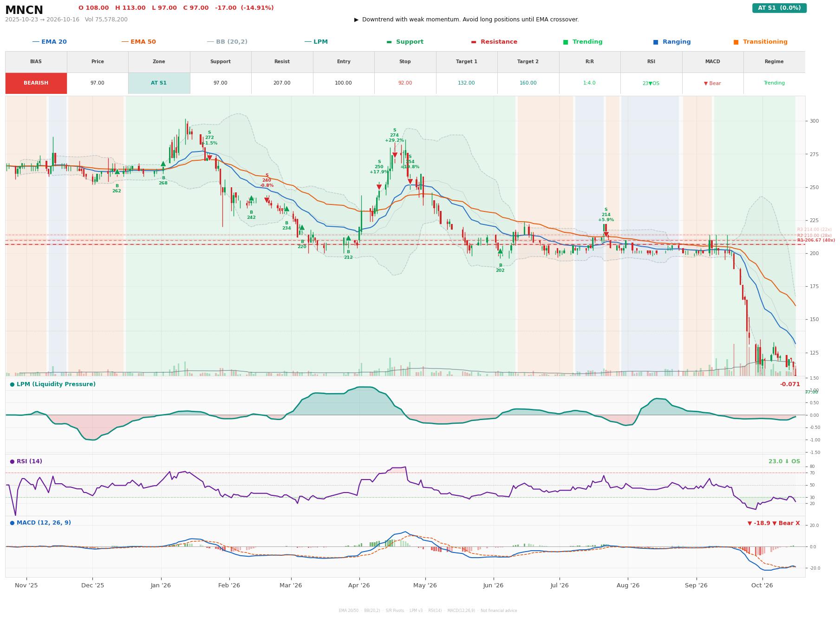Click the green dot beside LPM (Liquidity Pressure)
The image size is (840, 618).
(12, 384)
